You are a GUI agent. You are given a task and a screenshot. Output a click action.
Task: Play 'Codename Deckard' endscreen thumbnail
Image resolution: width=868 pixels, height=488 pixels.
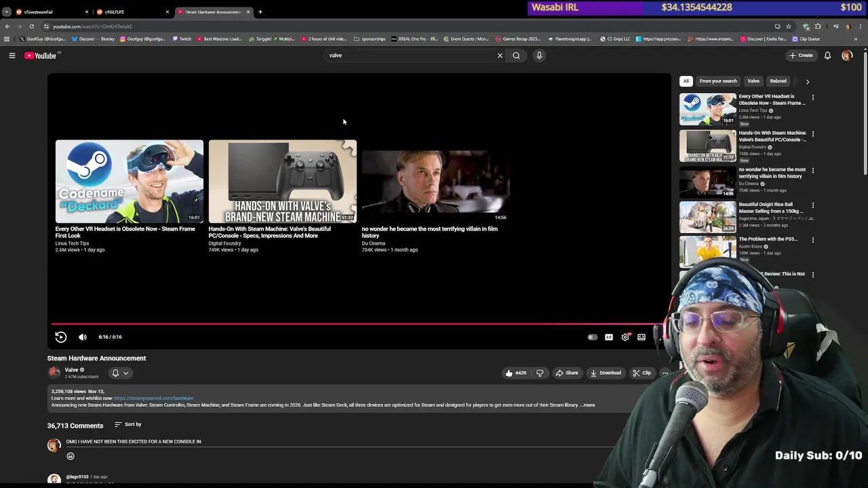coord(129,182)
